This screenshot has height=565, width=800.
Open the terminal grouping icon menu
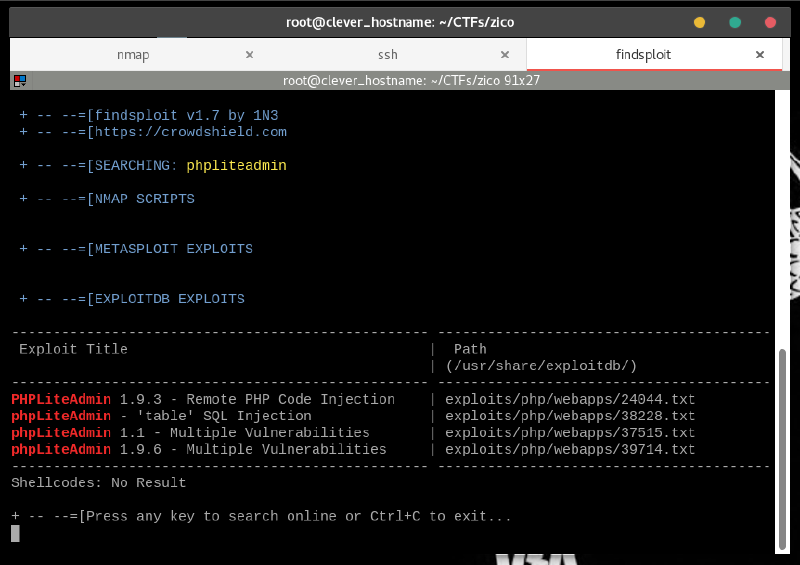click(19, 80)
